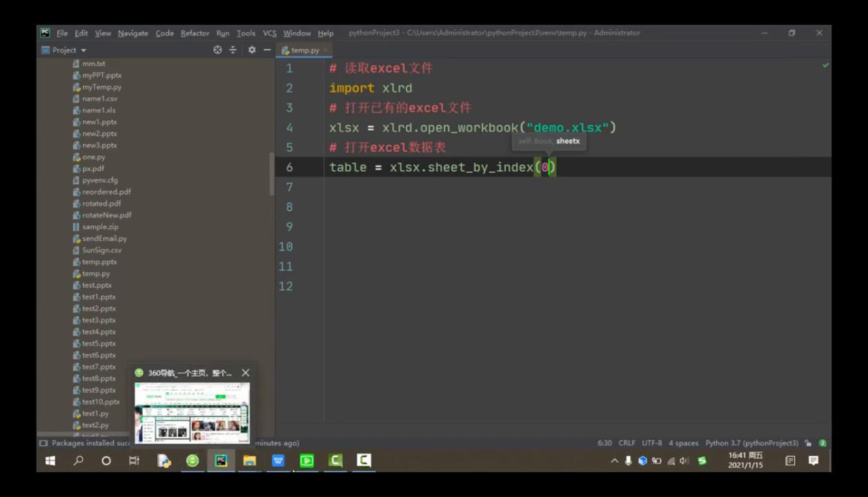Click the locate/select opened file target icon
Image resolution: width=868 pixels, height=497 pixels.
(x=217, y=50)
